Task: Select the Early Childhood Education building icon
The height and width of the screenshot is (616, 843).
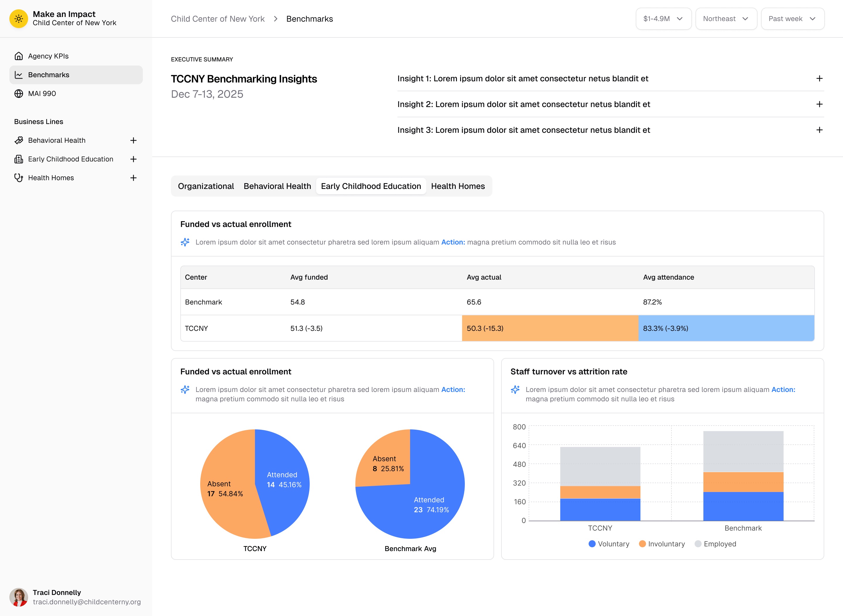Action: click(x=19, y=159)
